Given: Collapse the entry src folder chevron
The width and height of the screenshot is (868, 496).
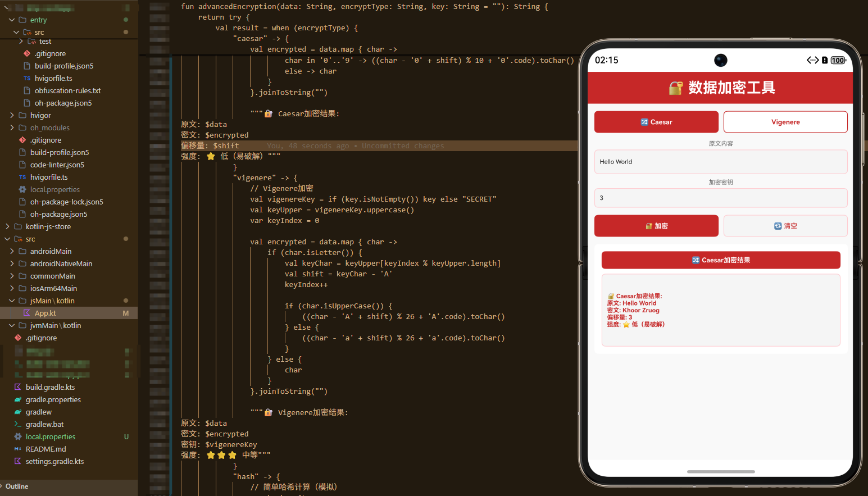Looking at the screenshot, I should tap(16, 32).
